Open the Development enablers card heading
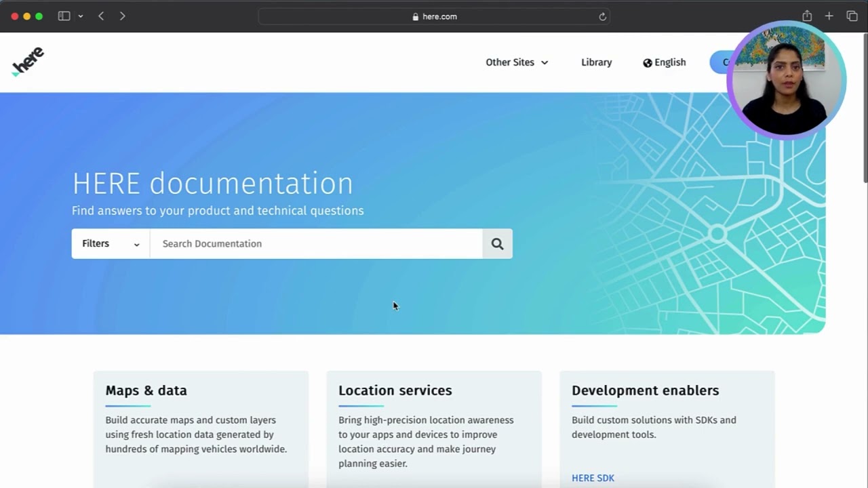This screenshot has height=488, width=868. click(645, 390)
